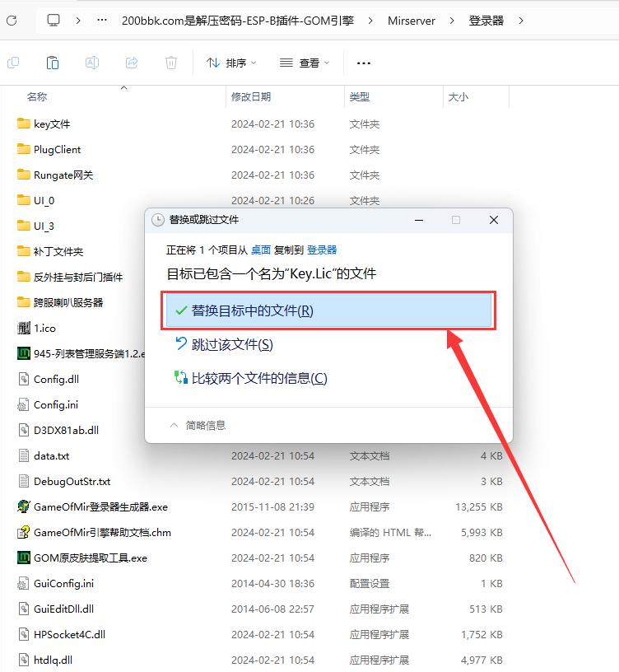Viewport: 619px width, 672px height.
Task: Click the 4,977 KB size cell
Action: click(x=482, y=660)
